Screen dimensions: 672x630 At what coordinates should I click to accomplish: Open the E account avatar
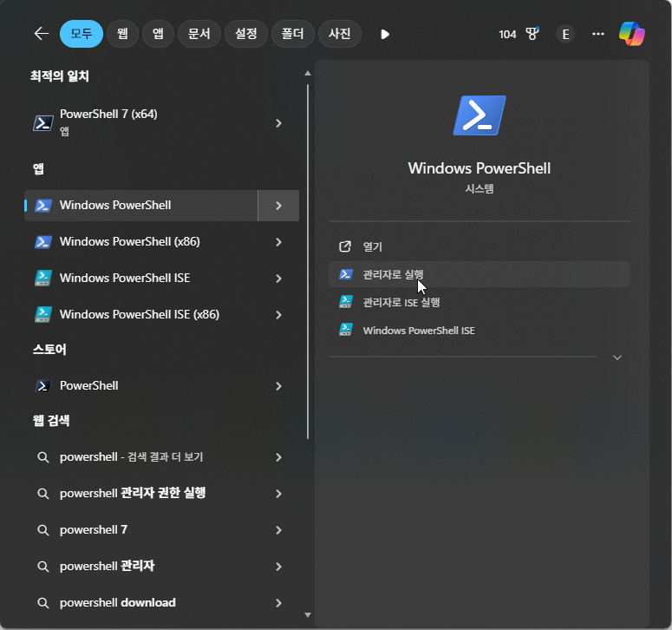tap(565, 34)
